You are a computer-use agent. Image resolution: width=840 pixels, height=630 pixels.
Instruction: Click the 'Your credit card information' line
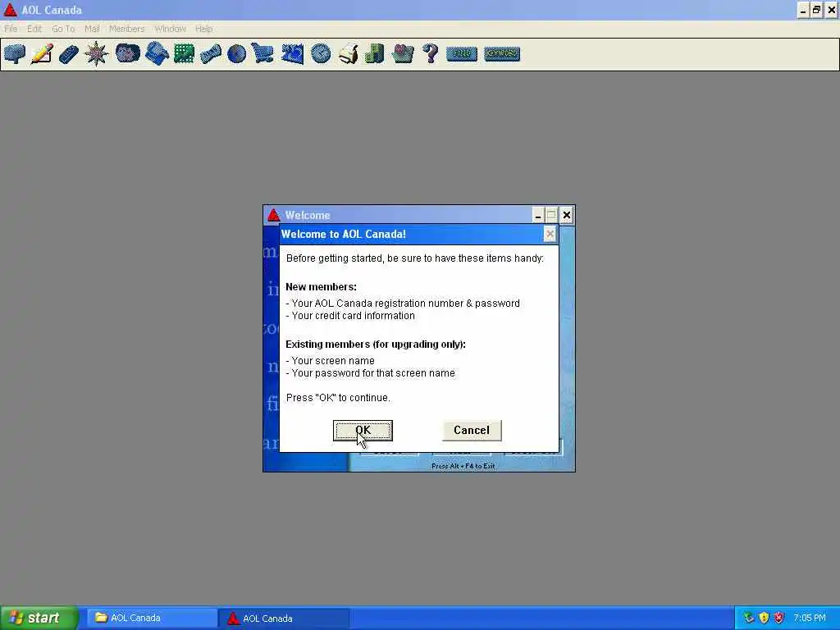(x=350, y=316)
